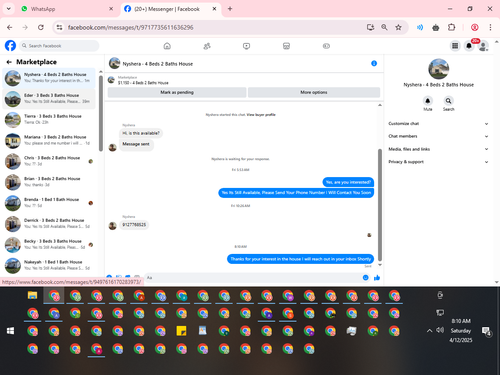Viewport: 500px width, 375px height.
Task: Open Chrome zoom magnifier icon
Action: click(384, 27)
